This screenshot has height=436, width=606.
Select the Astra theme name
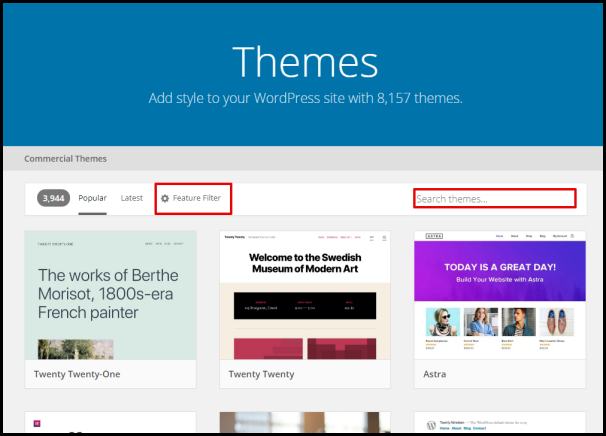point(435,374)
